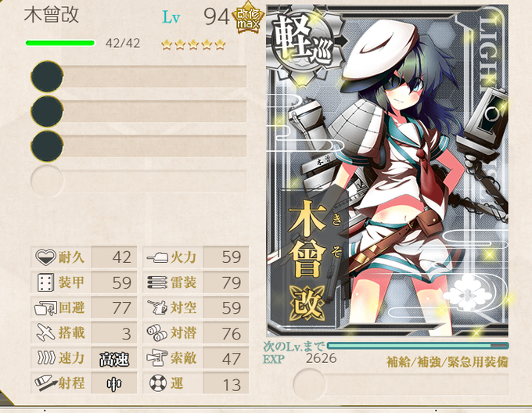Select the empty fourth equipment slot
532x413 pixels.
(138, 181)
